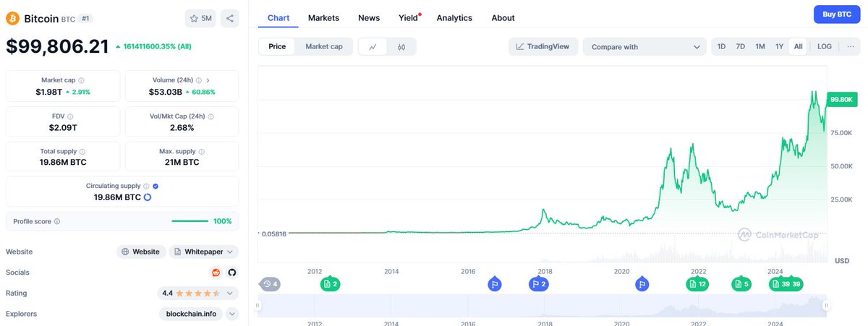868x326 pixels.
Task: Open green news marker labeled 5
Action: pos(741,284)
